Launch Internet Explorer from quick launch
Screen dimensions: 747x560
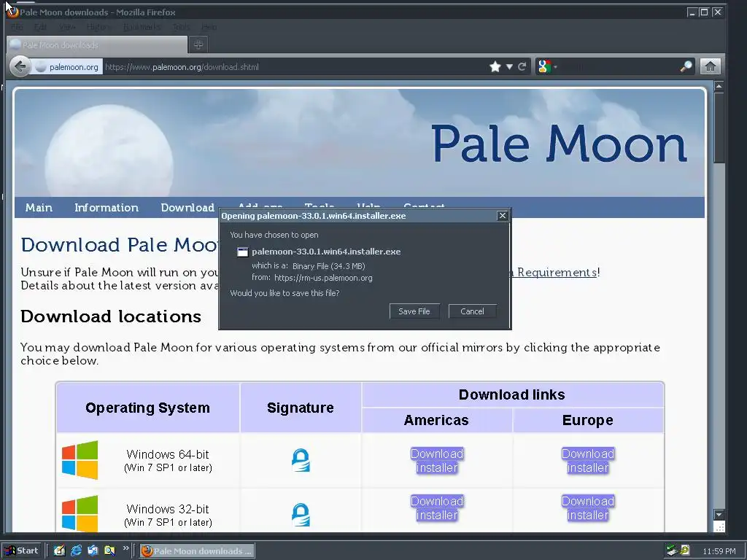76,551
